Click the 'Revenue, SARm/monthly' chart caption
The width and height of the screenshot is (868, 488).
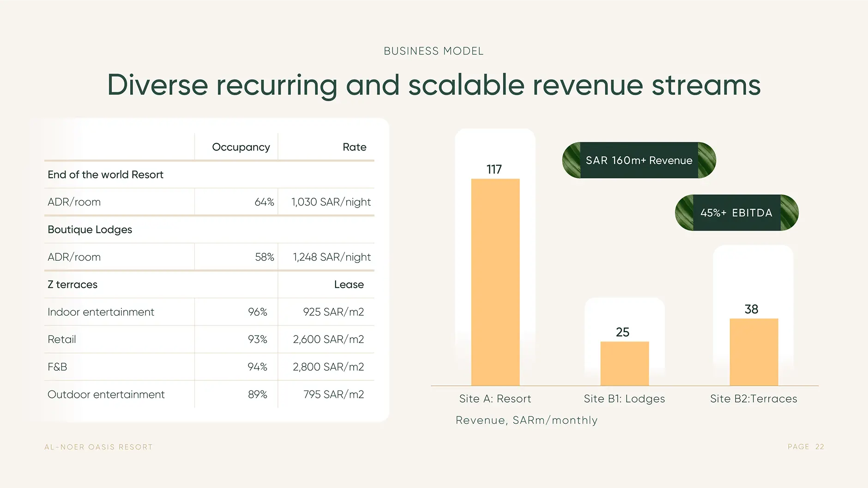click(x=526, y=420)
